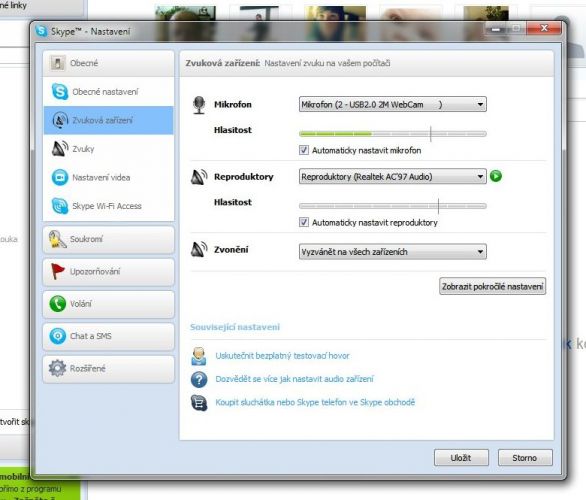This screenshot has width=586, height=500.
Task: Open the Zvonění device dropdown
Action: 392,252
